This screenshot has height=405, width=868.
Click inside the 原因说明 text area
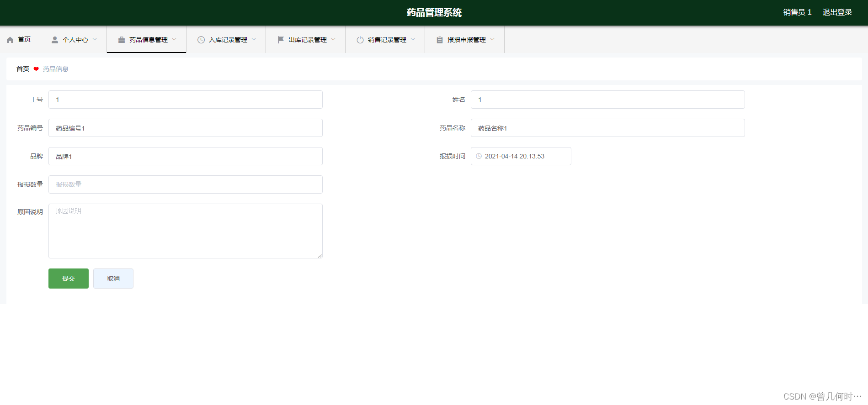point(186,231)
